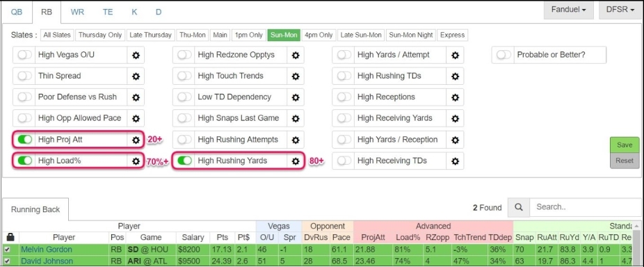Turn off High Rushing Yards toggle
The height and width of the screenshot is (267, 644).
184,161
